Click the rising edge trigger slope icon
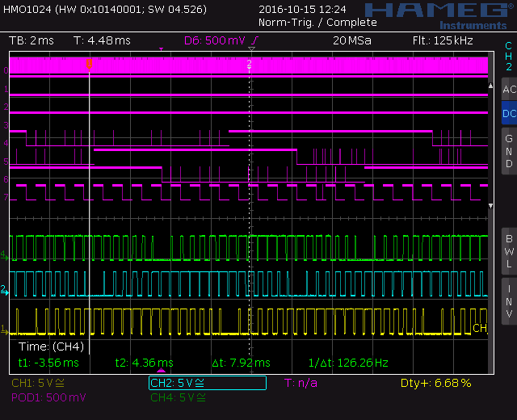This screenshot has height=420, width=517. tap(255, 40)
